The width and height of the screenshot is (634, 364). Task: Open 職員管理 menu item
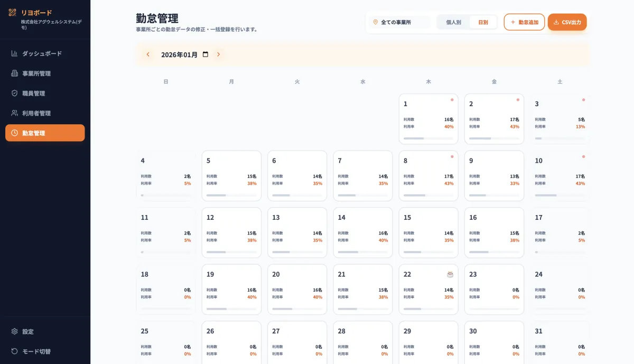click(x=45, y=93)
